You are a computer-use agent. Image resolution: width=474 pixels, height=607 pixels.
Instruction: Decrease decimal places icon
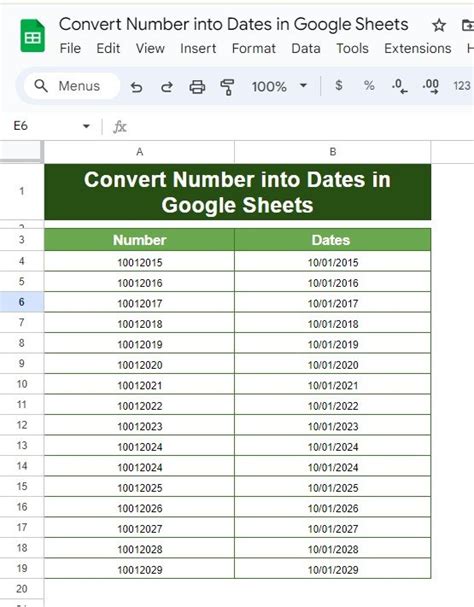[399, 86]
